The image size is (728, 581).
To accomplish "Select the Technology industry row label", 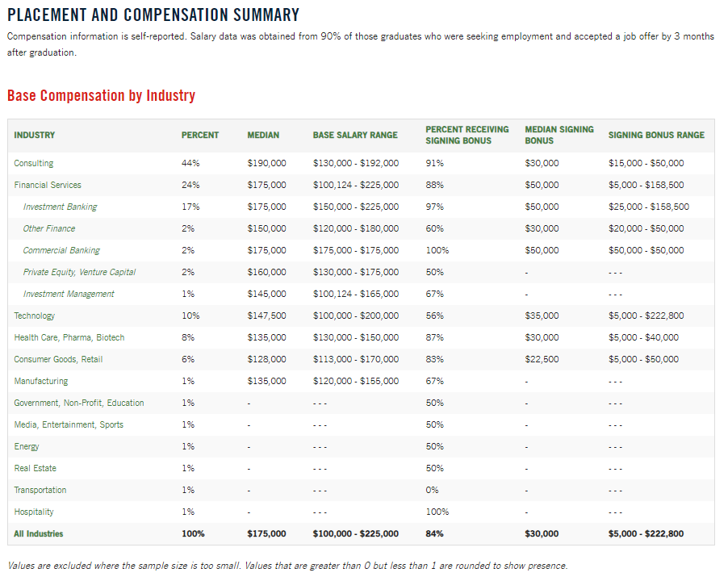I will (x=35, y=316).
